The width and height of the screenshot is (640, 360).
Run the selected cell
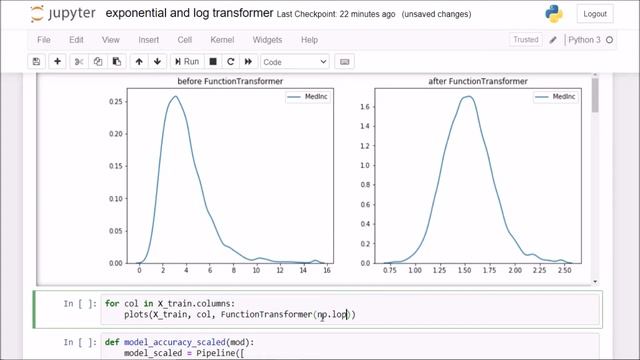coord(187,62)
